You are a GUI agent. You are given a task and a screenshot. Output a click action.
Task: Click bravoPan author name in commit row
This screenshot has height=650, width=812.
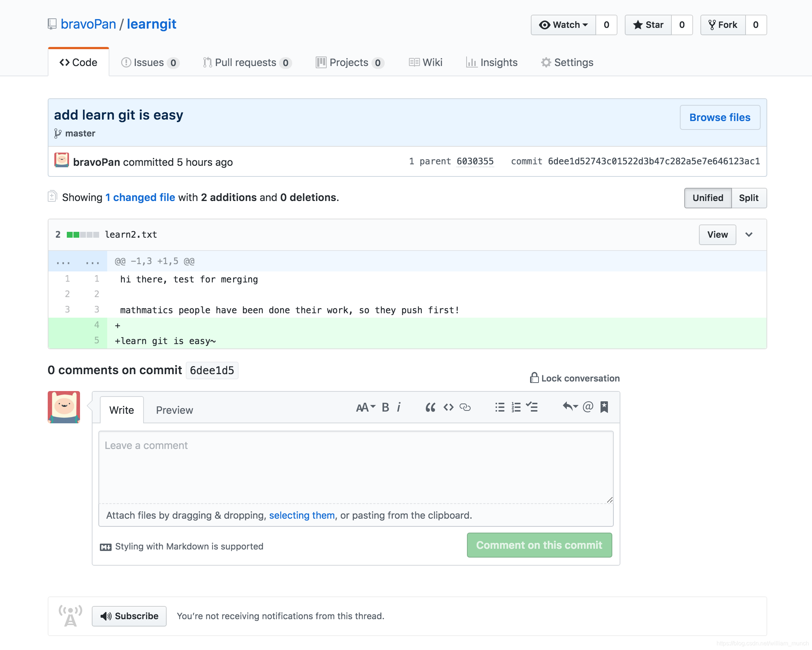97,162
